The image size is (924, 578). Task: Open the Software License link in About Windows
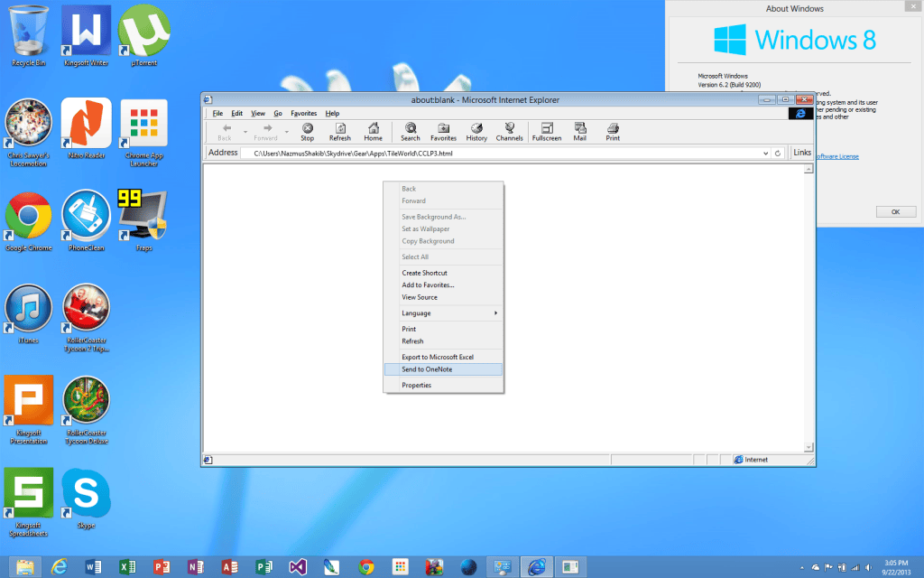837,156
